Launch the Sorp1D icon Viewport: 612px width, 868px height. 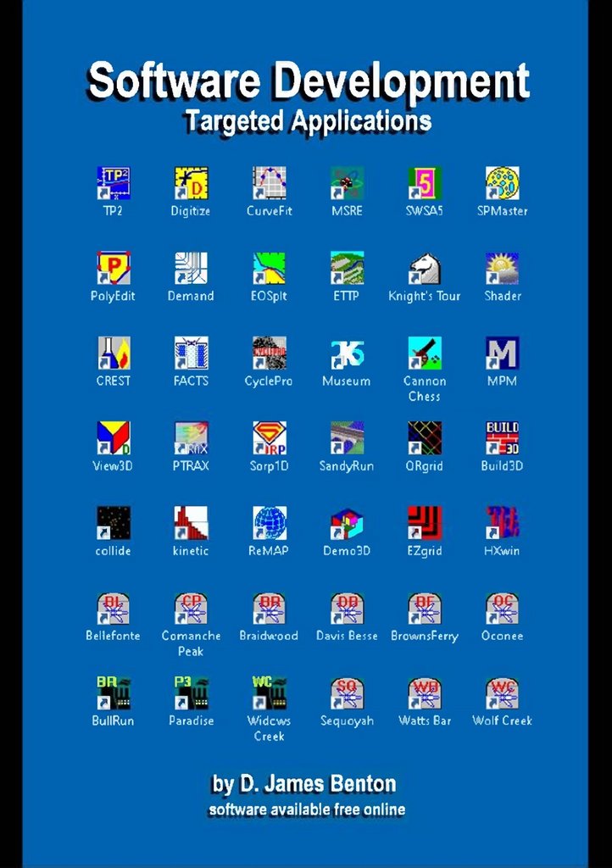point(270,438)
